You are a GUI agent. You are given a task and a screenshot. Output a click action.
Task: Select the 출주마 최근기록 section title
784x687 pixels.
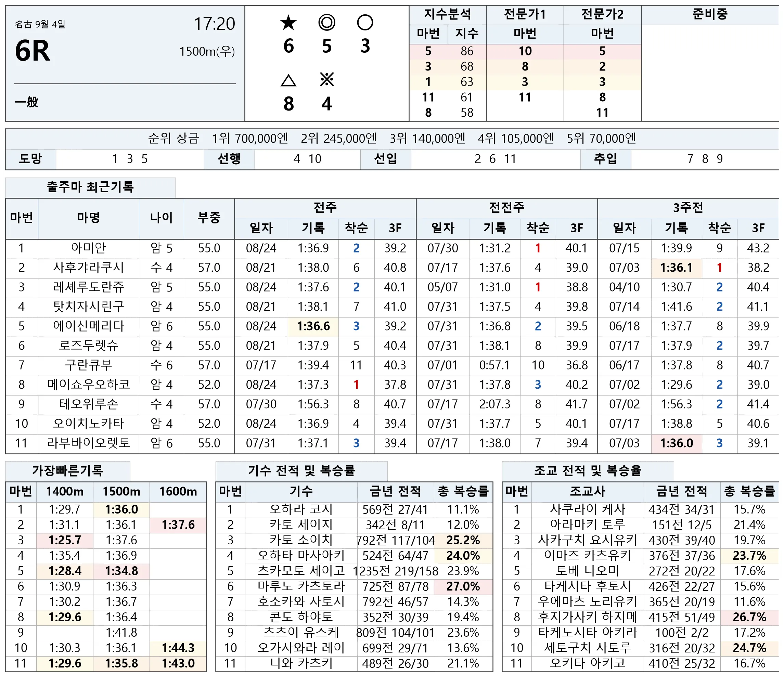point(90,187)
